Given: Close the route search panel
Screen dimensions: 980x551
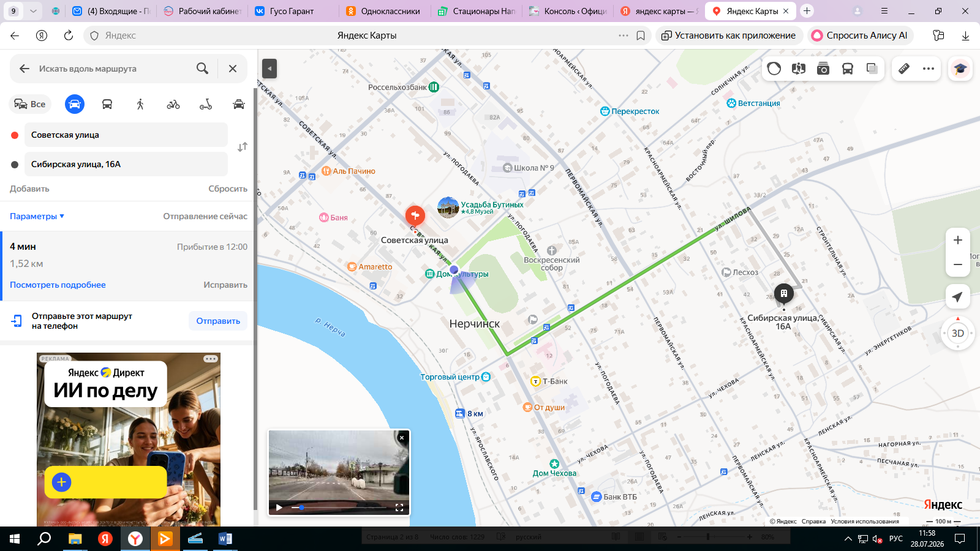Looking at the screenshot, I should (x=233, y=69).
